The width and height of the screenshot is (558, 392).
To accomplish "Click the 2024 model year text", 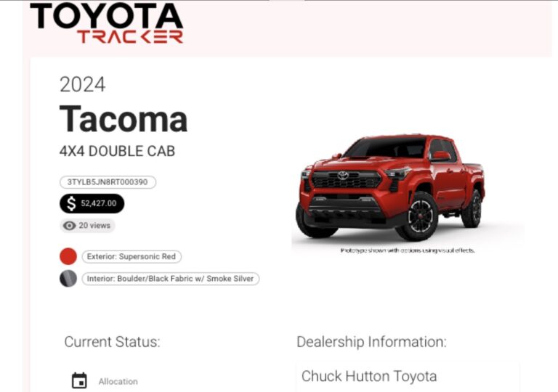I will [x=83, y=85].
